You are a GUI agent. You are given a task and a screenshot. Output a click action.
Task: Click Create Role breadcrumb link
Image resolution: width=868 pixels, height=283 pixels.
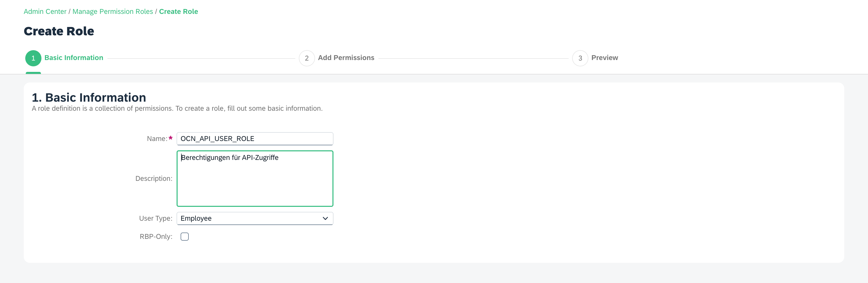pyautogui.click(x=178, y=11)
